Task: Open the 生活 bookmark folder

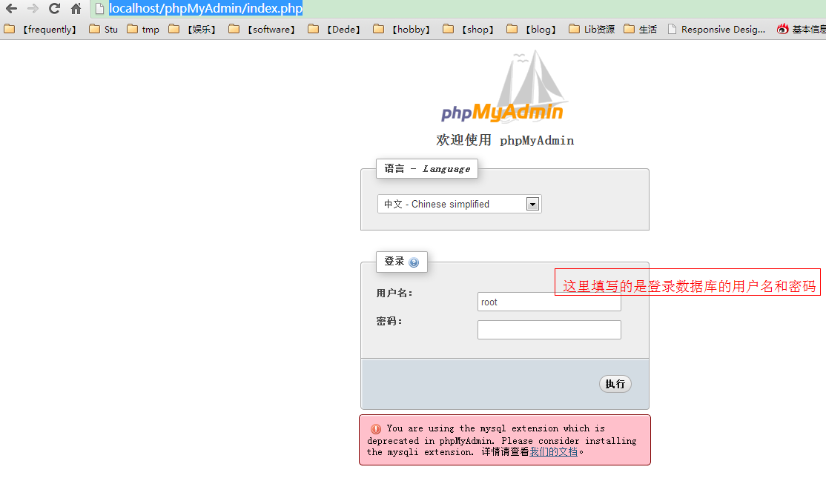Action: coord(641,30)
